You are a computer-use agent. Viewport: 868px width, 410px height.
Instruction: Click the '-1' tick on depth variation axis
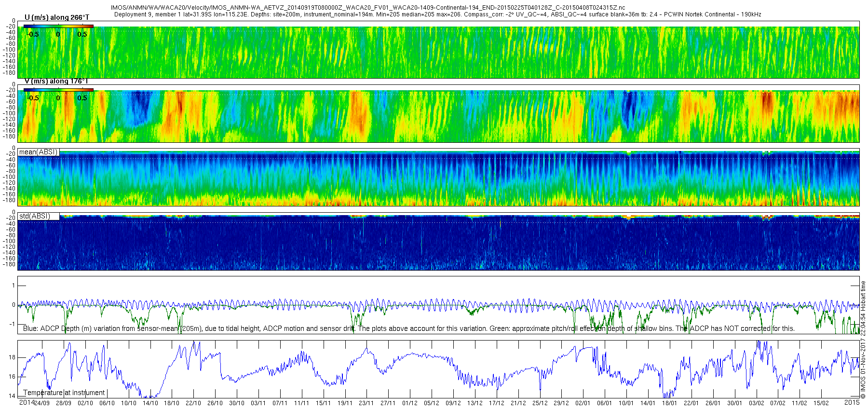tap(13, 324)
